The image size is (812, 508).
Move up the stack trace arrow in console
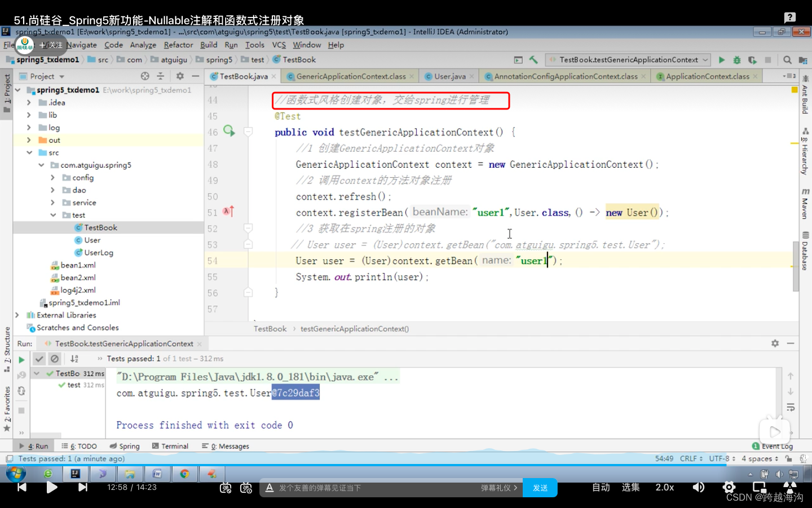click(x=791, y=376)
